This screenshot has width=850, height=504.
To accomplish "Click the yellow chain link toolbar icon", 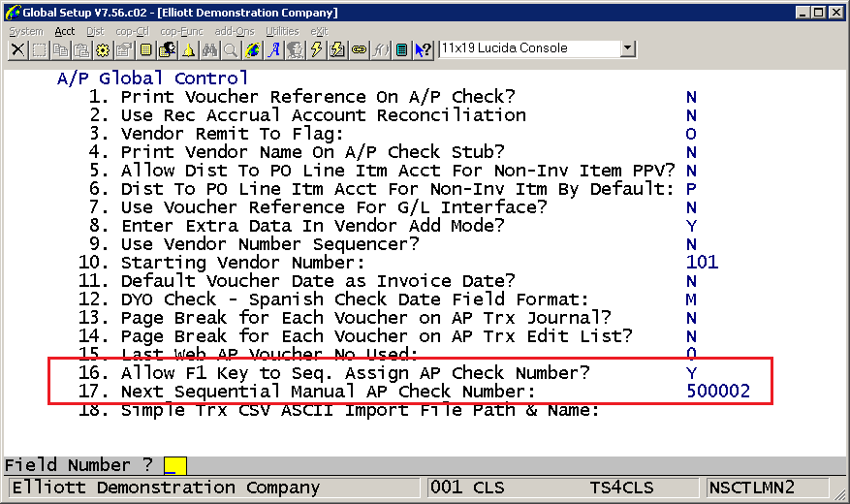I will 359,49.
